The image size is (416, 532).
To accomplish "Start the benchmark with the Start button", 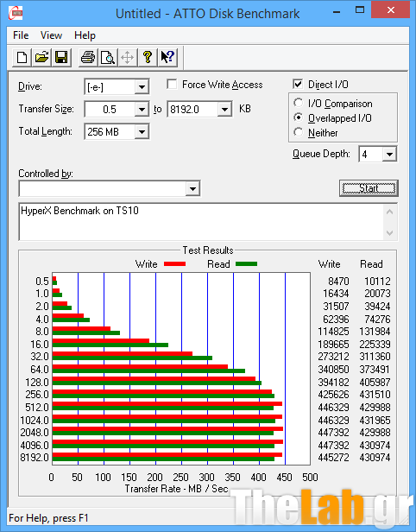I will [x=369, y=188].
